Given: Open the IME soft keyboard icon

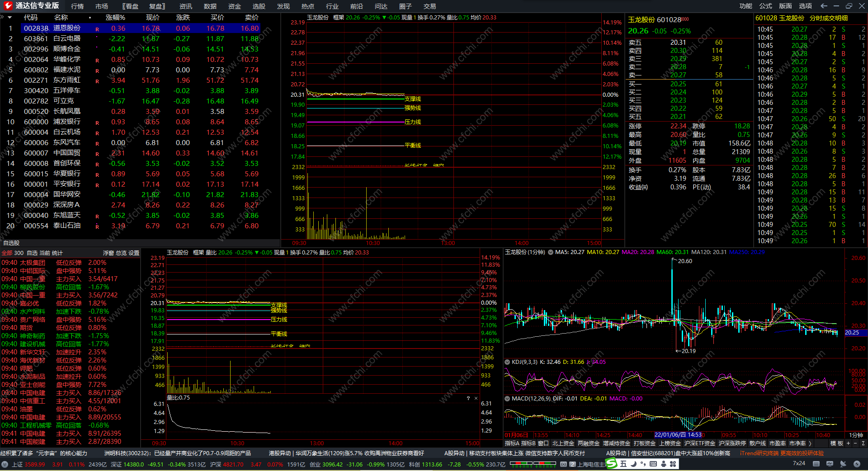Looking at the screenshot, I should (653, 464).
